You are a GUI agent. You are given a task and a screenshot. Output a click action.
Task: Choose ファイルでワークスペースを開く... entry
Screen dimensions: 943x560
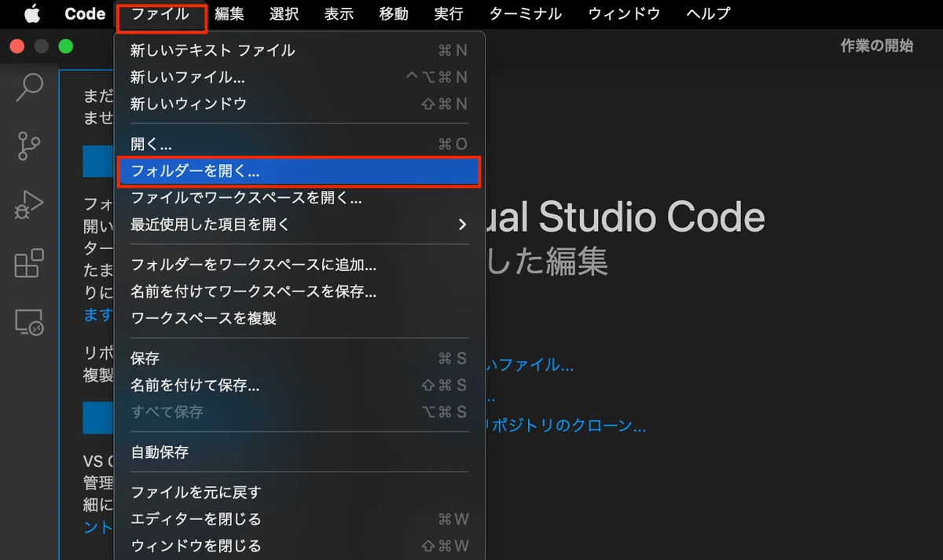(299, 199)
